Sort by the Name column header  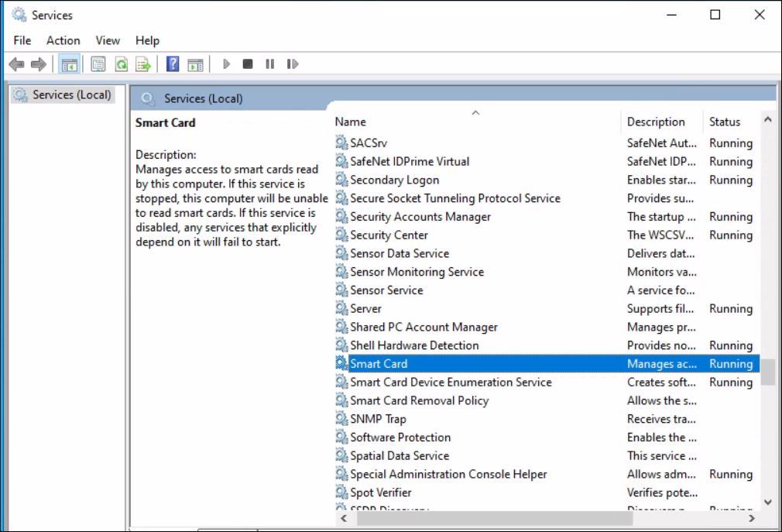click(476, 122)
